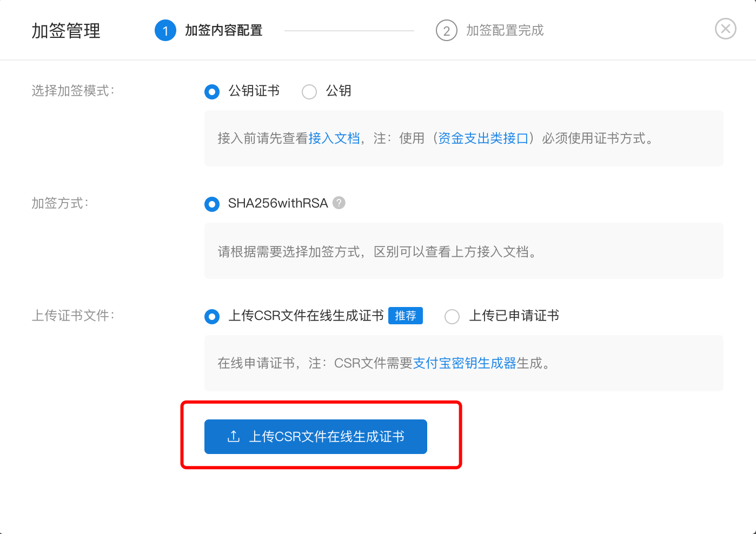The image size is (756, 534).
Task: Select the 公钥 radio option
Action: [x=309, y=92]
